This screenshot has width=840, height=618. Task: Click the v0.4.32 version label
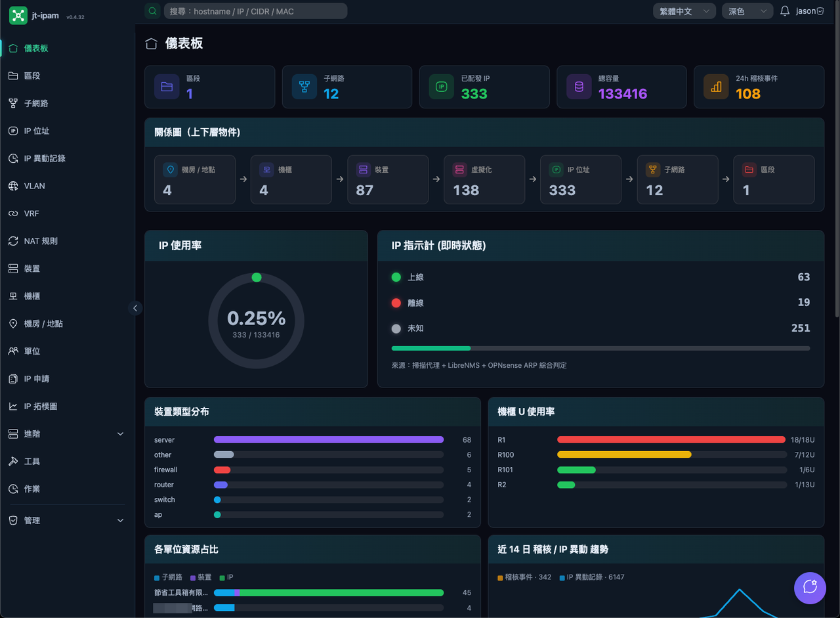point(75,17)
